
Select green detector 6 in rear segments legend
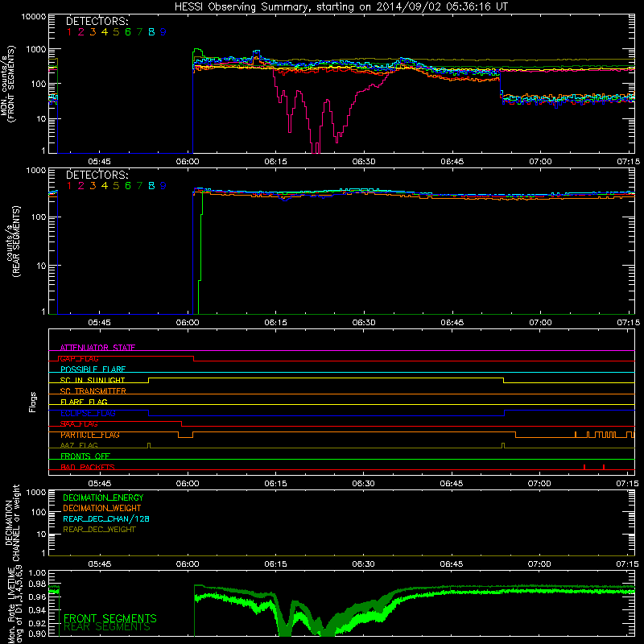128,186
